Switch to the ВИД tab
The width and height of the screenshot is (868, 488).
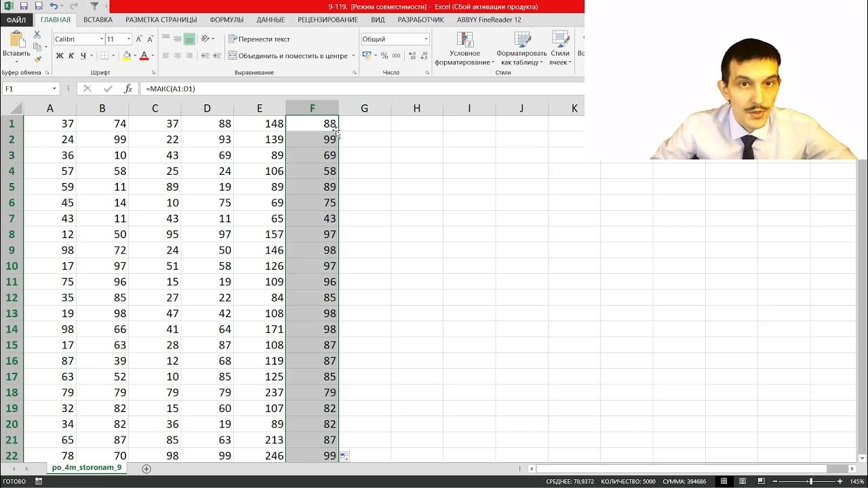tap(378, 20)
